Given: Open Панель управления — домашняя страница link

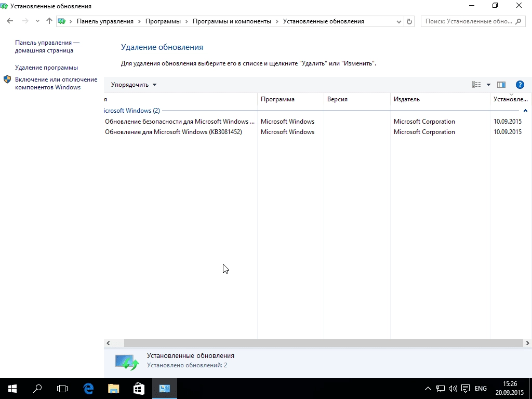Looking at the screenshot, I should click(47, 46).
